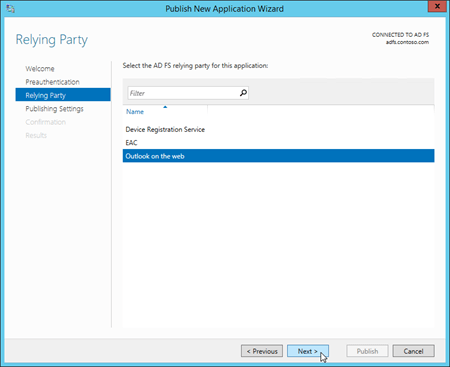The image size is (450, 367).
Task: Click the search magnifier icon in Filter box
Action: [x=243, y=93]
